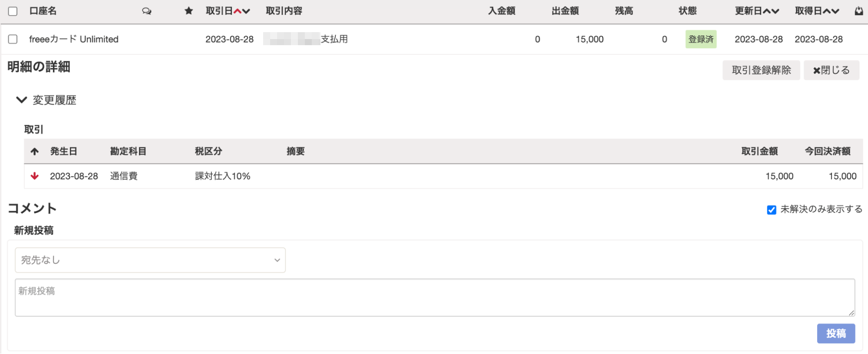
Task: Sort 取得日 descending with down arrow
Action: pyautogui.click(x=835, y=11)
